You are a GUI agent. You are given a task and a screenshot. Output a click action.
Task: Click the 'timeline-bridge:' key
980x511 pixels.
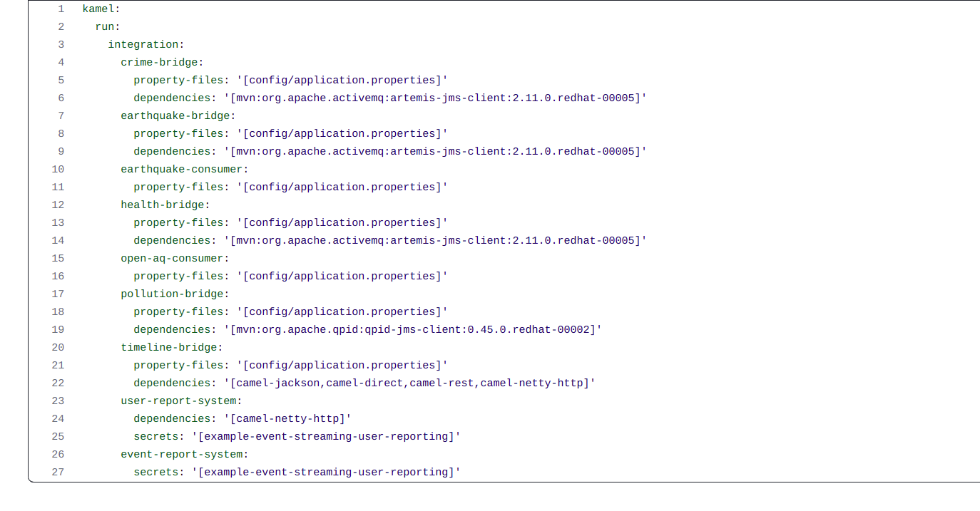[x=172, y=347]
